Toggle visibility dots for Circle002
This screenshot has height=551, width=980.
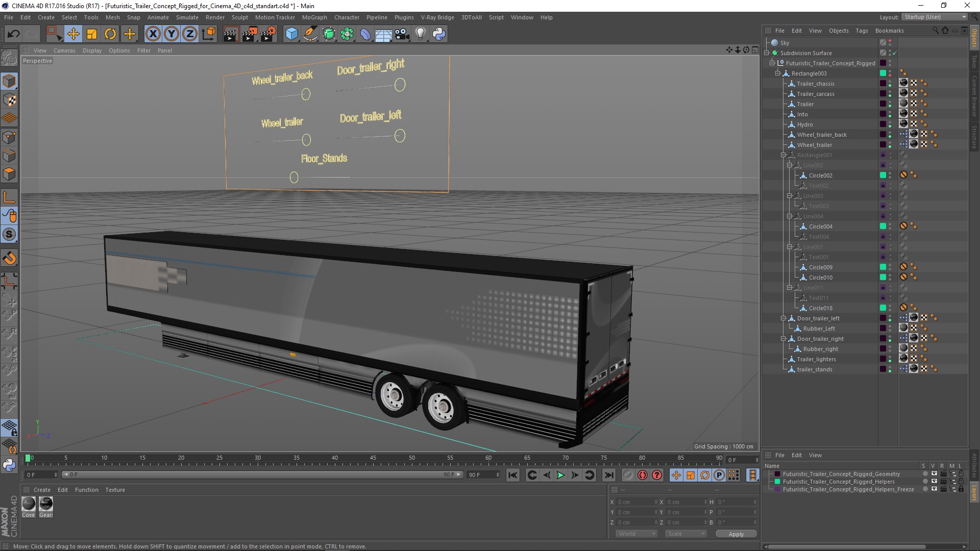point(890,176)
